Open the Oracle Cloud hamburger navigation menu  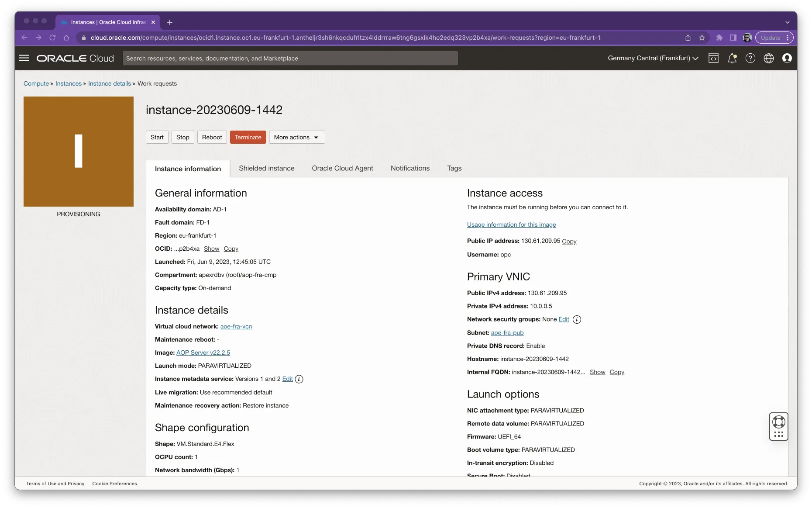point(24,58)
